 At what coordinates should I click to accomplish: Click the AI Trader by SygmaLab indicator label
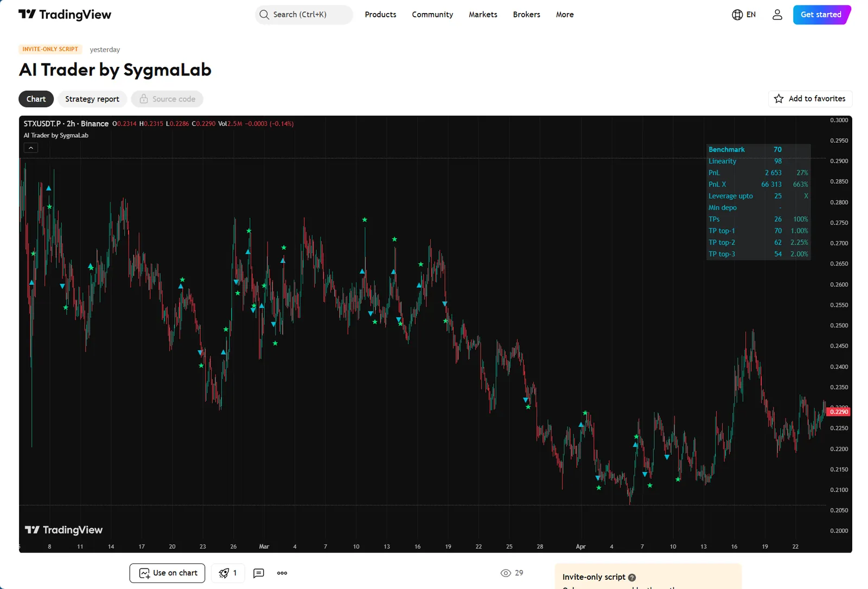click(x=56, y=136)
